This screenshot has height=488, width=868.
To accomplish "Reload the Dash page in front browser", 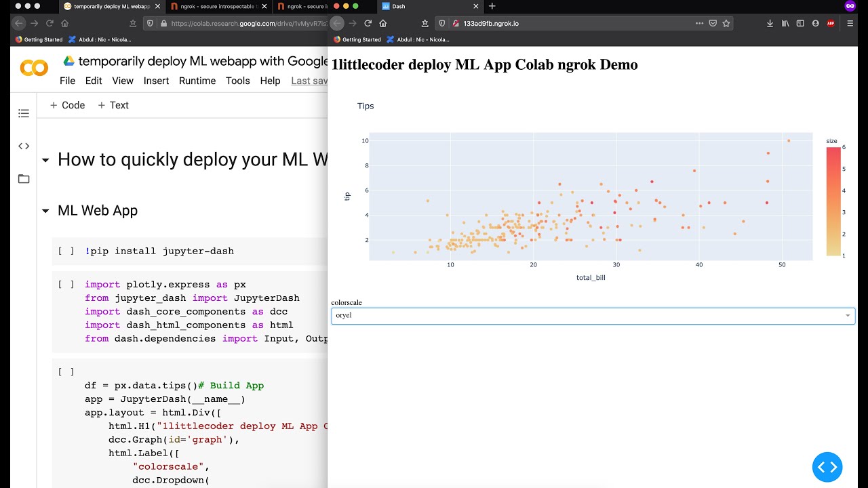I will [x=368, y=23].
